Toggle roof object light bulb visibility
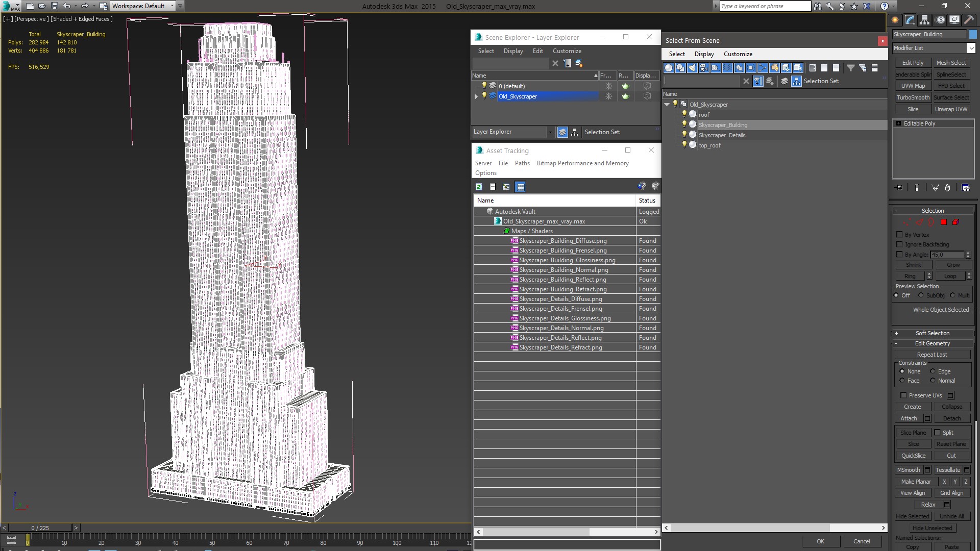 click(684, 114)
